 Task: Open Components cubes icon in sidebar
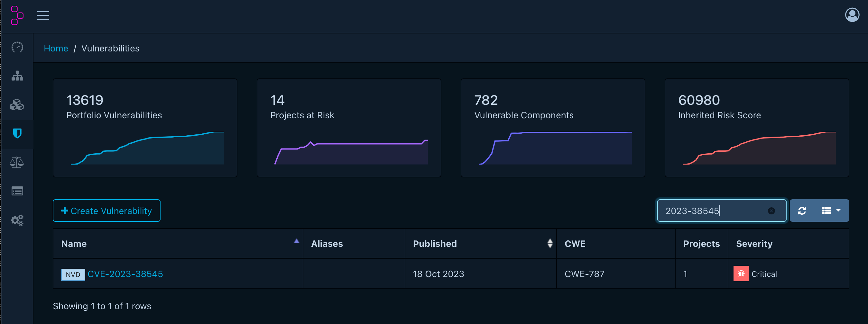[17, 105]
